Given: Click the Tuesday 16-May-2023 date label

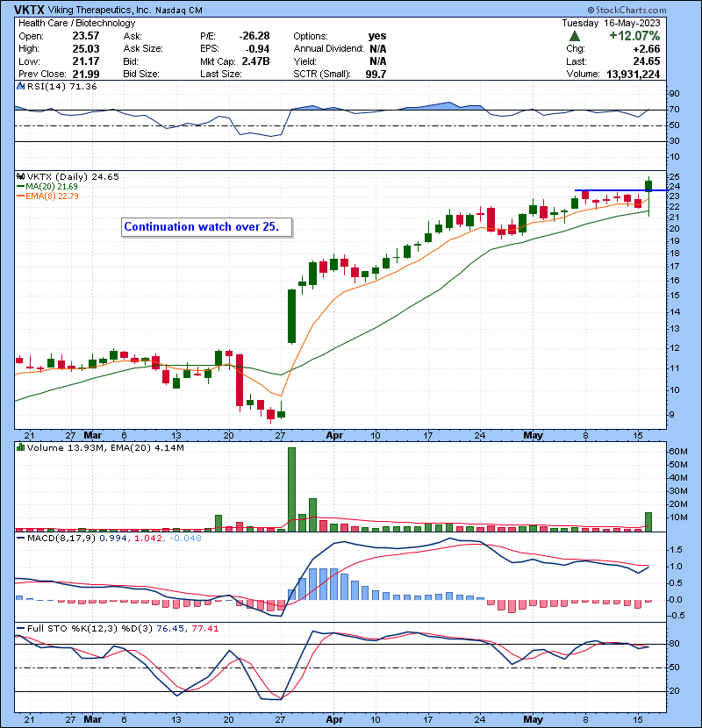Looking at the screenshot, I should pos(611,23).
